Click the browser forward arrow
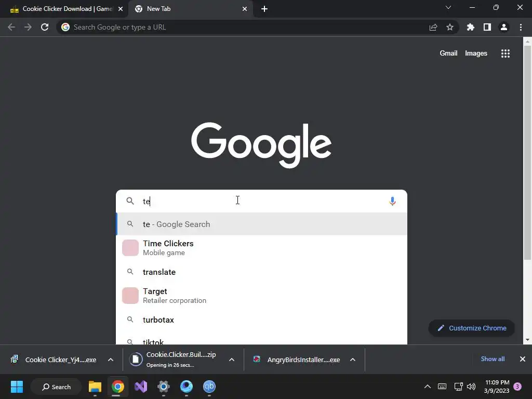532x399 pixels. coord(28,27)
